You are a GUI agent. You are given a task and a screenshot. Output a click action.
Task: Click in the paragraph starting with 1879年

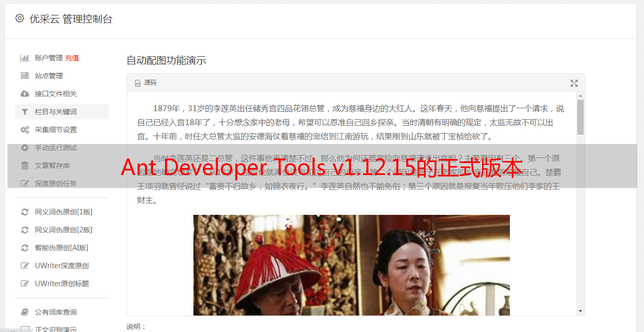350,122
